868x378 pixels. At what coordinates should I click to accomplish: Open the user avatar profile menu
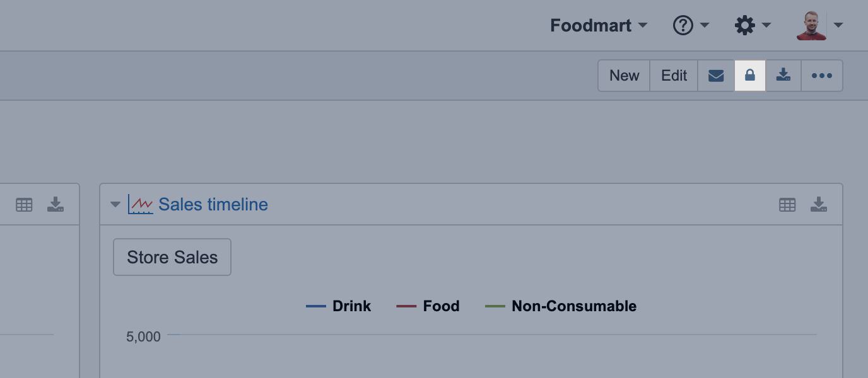click(x=819, y=26)
